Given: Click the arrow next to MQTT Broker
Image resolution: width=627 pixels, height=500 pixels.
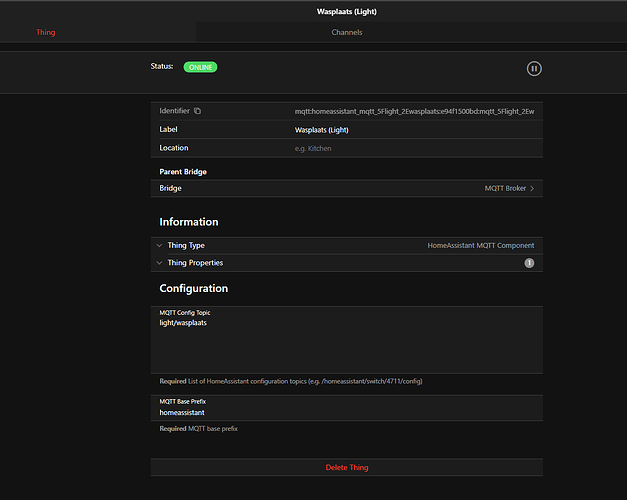Looking at the screenshot, I should coord(532,188).
